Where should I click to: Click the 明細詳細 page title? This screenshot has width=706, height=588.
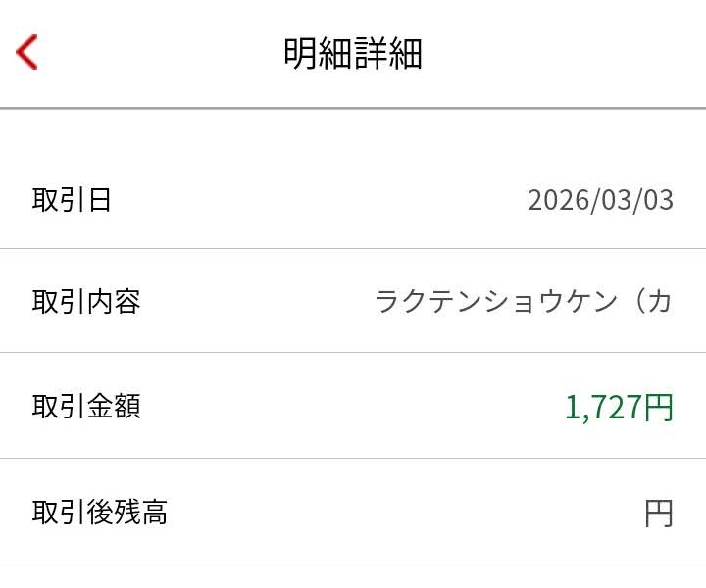[353, 53]
